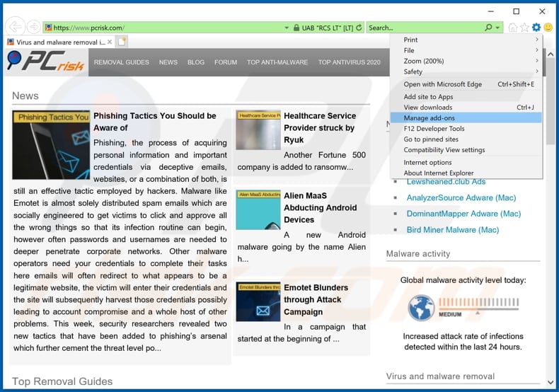Click the page scrollbar up arrow
The height and width of the screenshot is (392, 559).
click(551, 54)
